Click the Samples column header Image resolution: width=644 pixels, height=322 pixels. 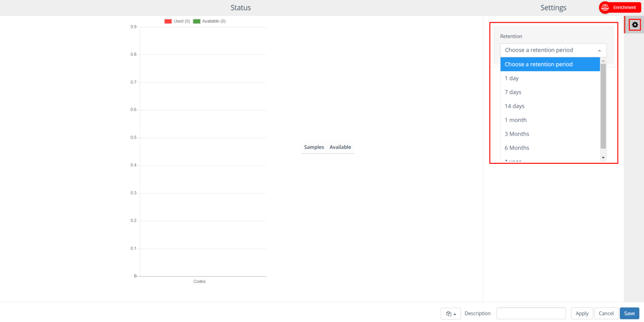(314, 147)
